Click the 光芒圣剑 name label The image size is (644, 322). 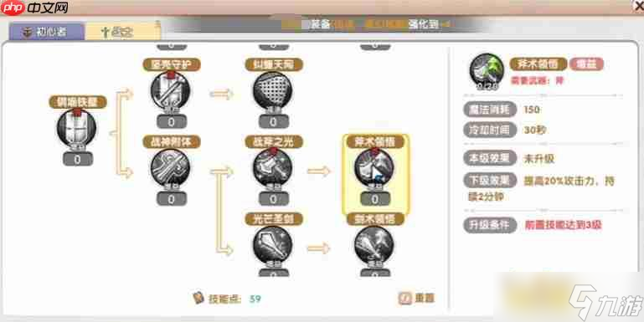(x=274, y=219)
